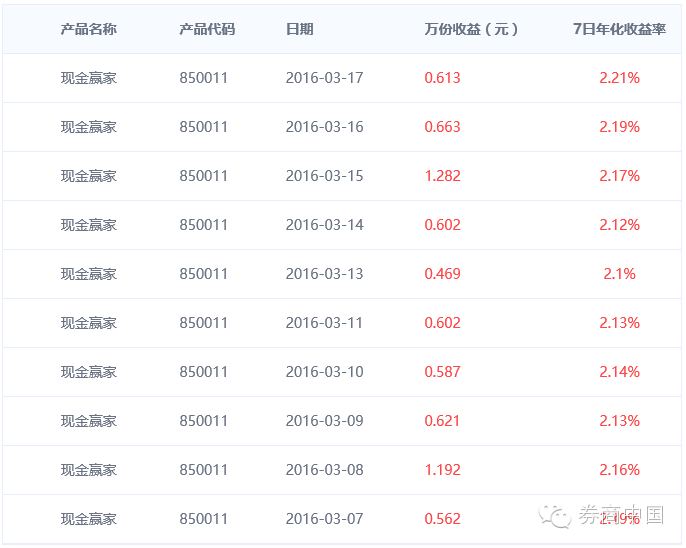Click the 0.469 yield value

coord(442,274)
